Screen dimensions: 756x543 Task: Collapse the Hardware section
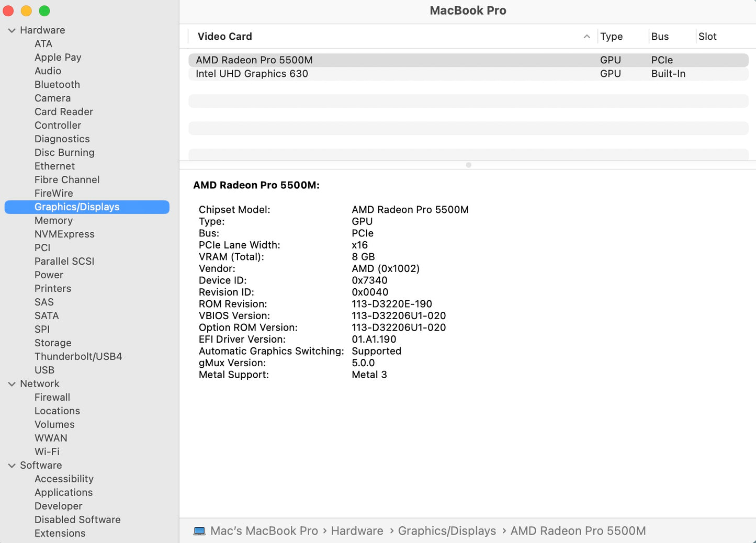pos(12,30)
